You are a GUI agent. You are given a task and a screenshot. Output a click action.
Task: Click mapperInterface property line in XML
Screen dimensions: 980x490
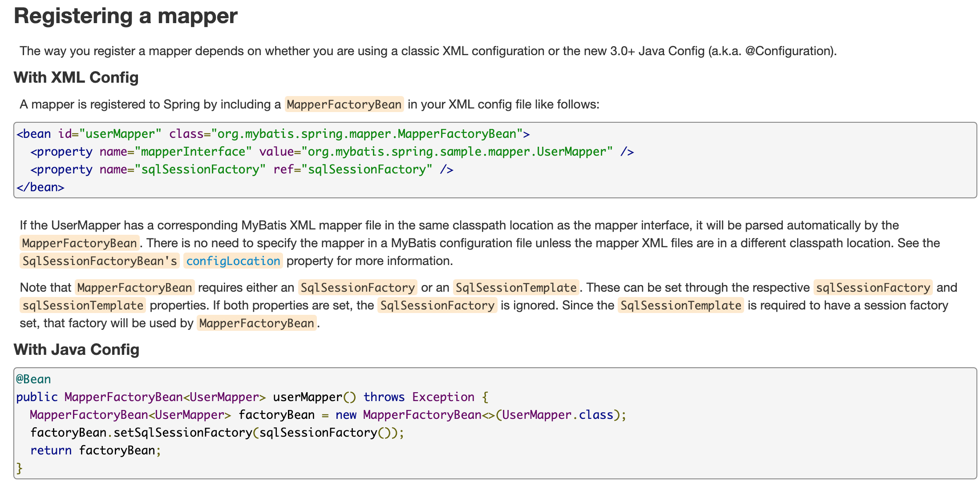coord(332,152)
